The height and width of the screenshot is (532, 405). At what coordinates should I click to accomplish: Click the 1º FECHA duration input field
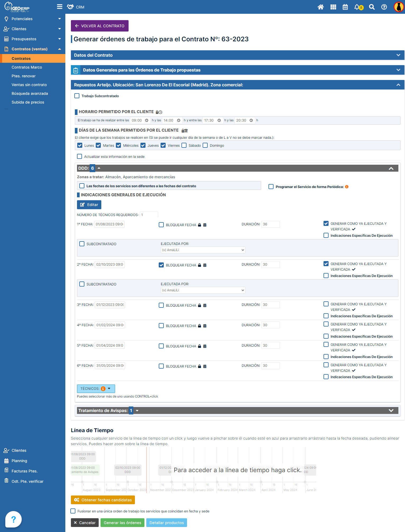270,224
